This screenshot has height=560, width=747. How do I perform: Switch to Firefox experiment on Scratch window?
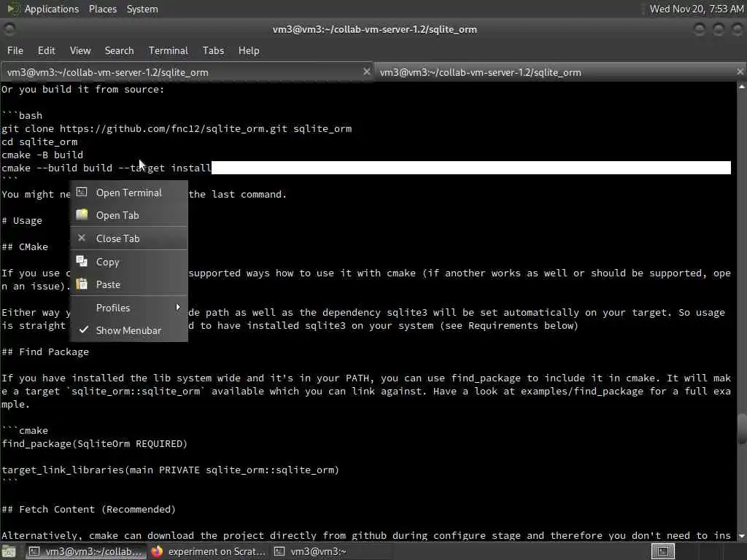[x=208, y=551]
